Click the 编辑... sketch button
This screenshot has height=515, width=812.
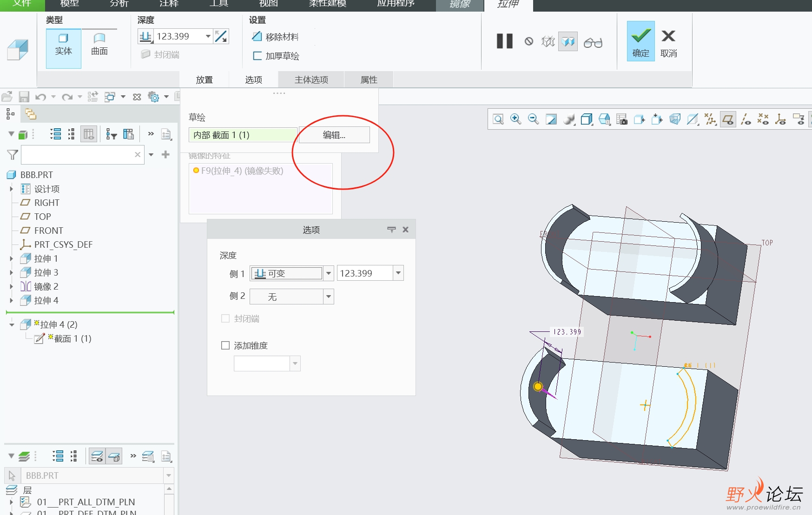(334, 135)
